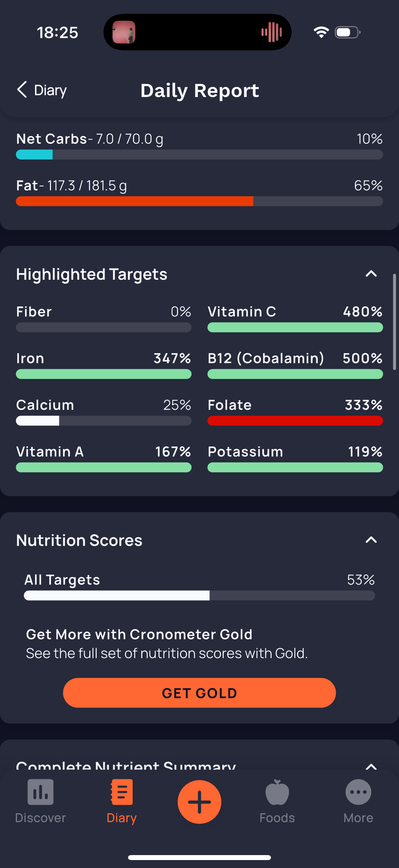Click the GET GOLD button
Viewport: 399px width, 868px height.
pyautogui.click(x=199, y=693)
